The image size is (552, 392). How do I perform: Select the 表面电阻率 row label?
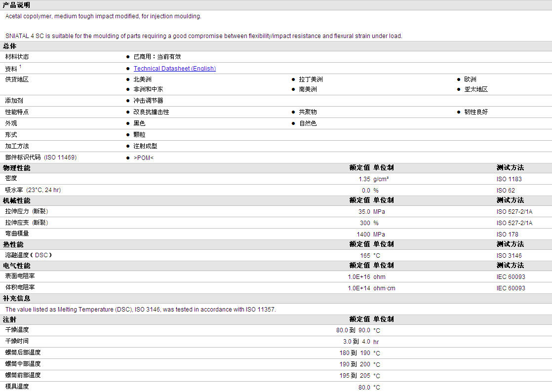point(20,276)
